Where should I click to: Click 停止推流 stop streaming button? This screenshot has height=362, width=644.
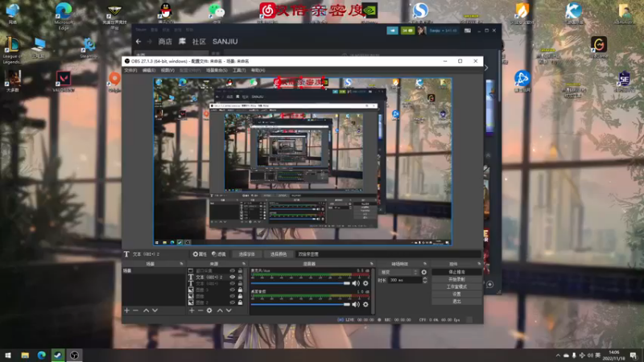(456, 272)
